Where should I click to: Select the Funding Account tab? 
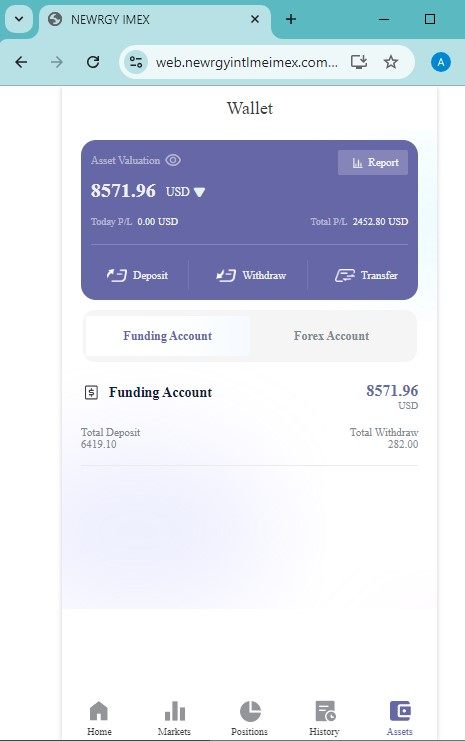[168, 336]
